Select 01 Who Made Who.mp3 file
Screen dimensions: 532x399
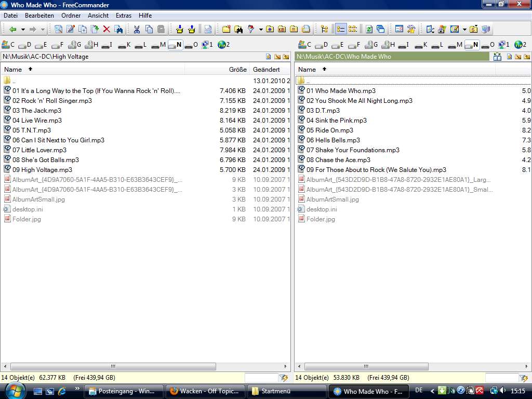tap(341, 91)
